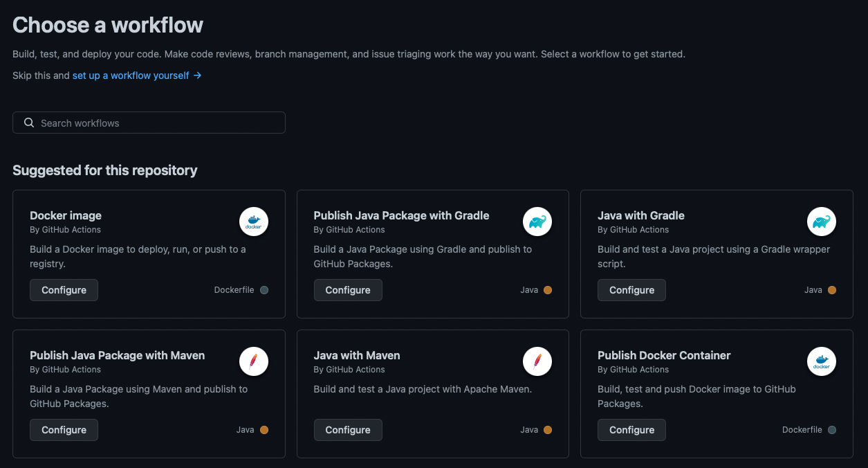Screen dimensions: 868x468
Task: Click the Choose a workflow heading
Action: click(108, 25)
